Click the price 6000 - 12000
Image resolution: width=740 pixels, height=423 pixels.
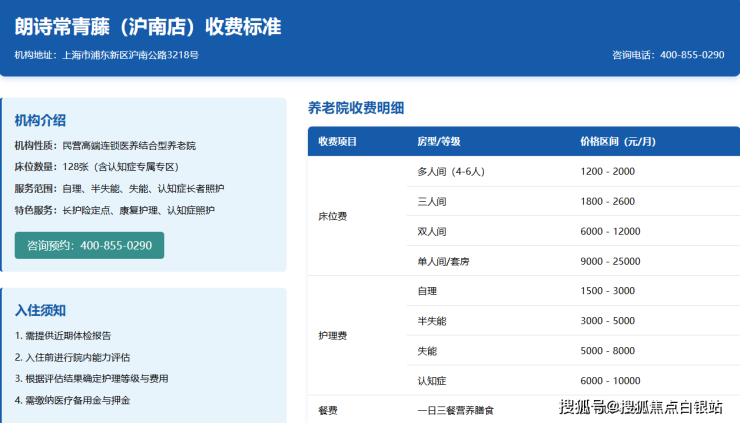tap(610, 231)
